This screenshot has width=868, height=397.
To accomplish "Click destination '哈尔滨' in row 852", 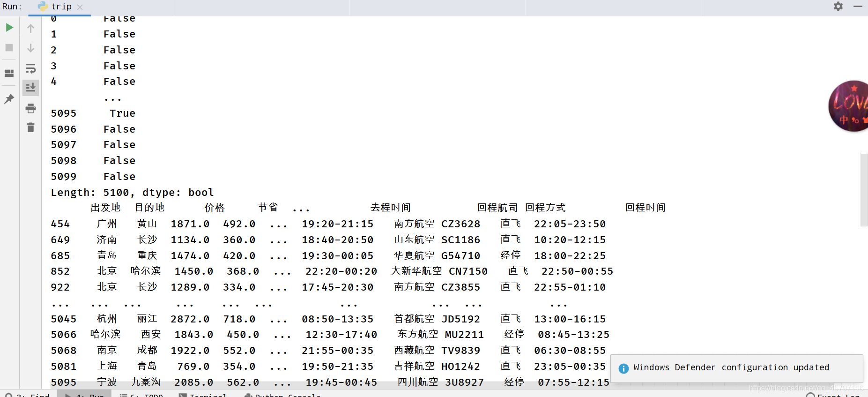I will 146,271.
